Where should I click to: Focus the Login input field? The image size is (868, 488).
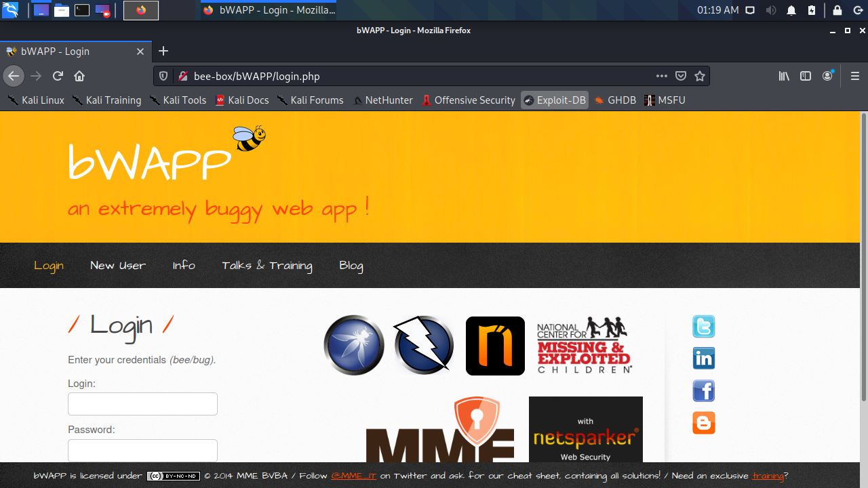click(x=142, y=404)
